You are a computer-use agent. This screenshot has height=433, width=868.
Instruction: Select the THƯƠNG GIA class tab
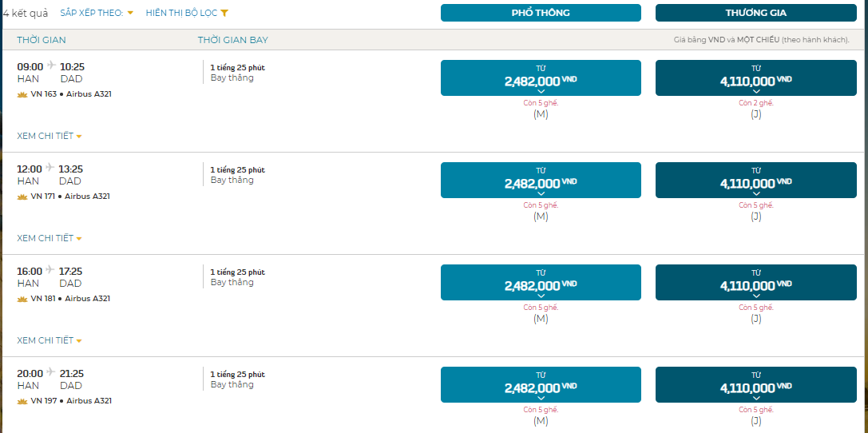tap(756, 13)
